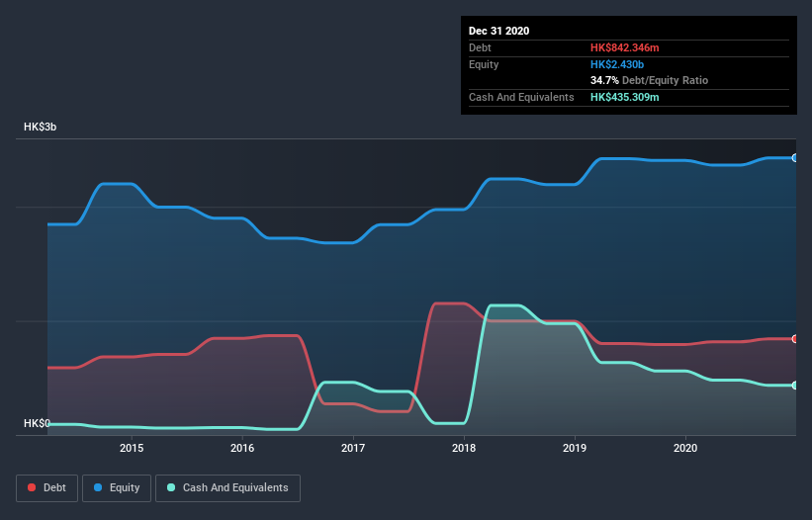
Task: Click the HK$3b y-axis label
Action: 40,127
